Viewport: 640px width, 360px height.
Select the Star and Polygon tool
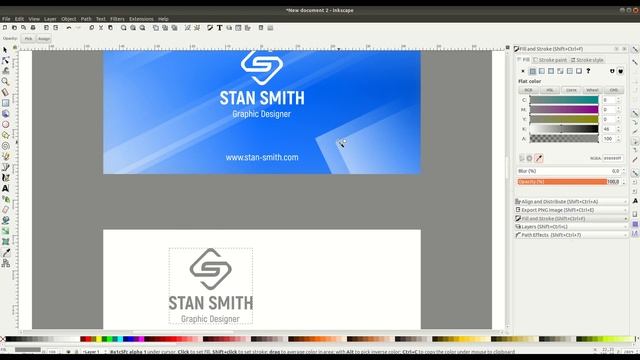click(x=5, y=135)
